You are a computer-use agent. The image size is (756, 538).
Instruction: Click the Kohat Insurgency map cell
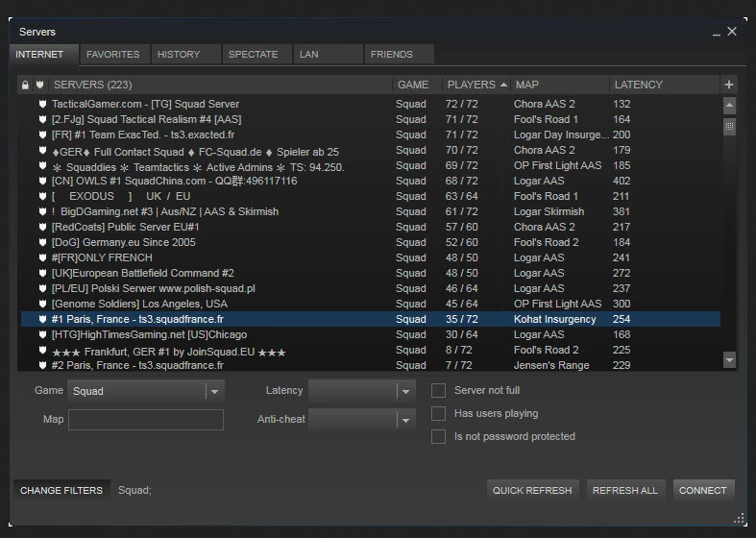(554, 319)
